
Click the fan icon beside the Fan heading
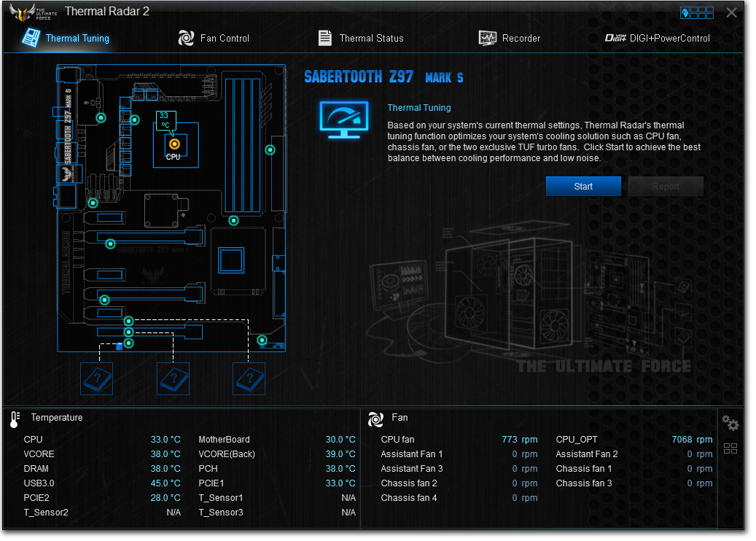pyautogui.click(x=375, y=419)
